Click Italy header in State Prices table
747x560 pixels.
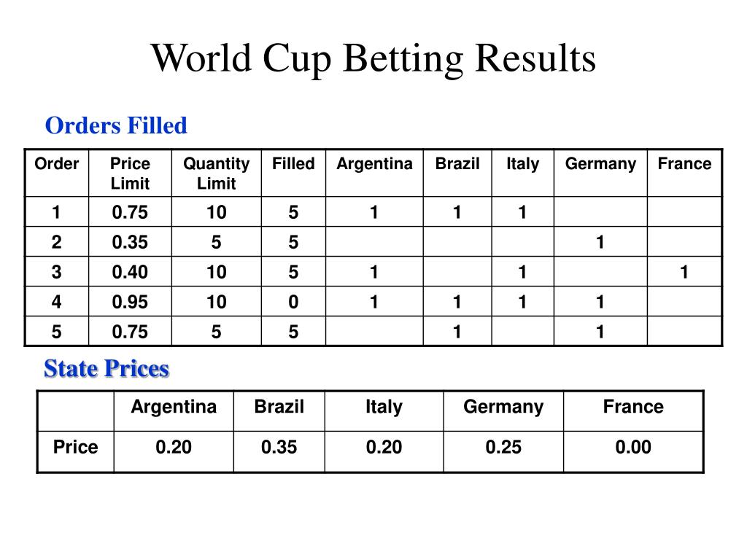coord(384,407)
